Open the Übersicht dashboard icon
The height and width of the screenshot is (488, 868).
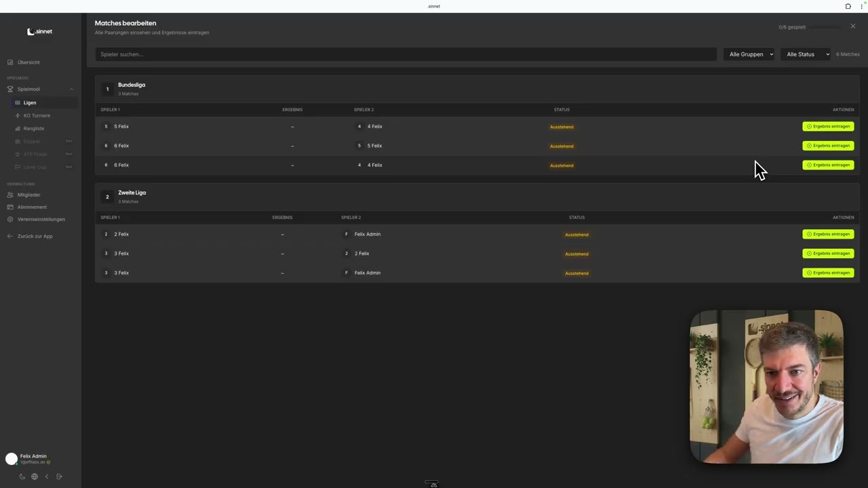click(x=10, y=62)
